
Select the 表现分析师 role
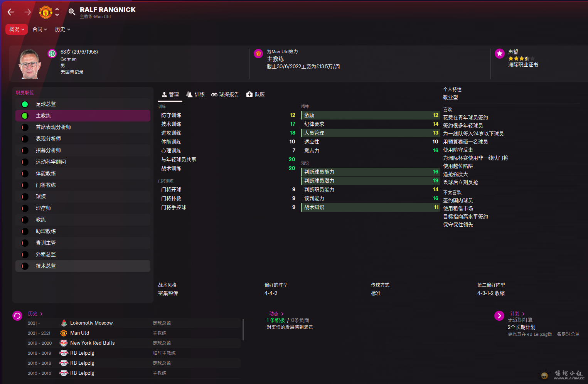point(83,139)
